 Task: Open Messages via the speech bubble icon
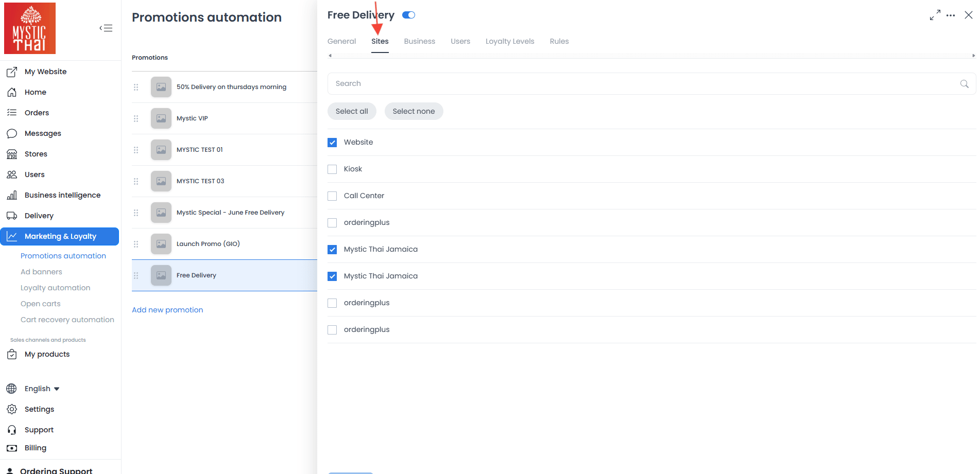[x=12, y=133]
